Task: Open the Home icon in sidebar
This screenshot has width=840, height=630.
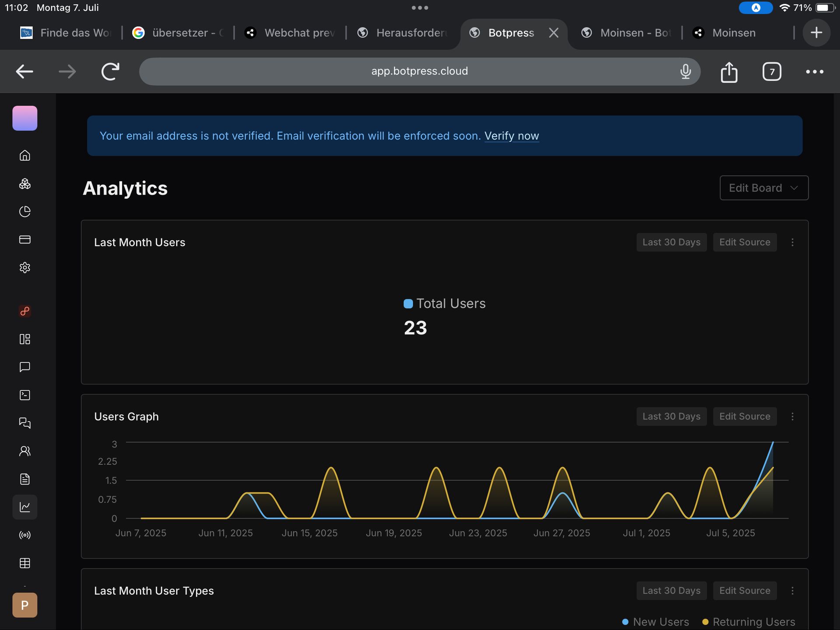Action: click(x=25, y=155)
